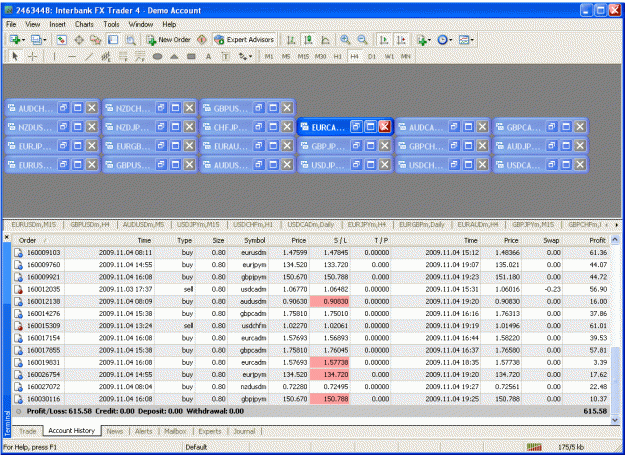The image size is (625, 455).
Task: Close the Terminal panel with its x
Action: 6,237
